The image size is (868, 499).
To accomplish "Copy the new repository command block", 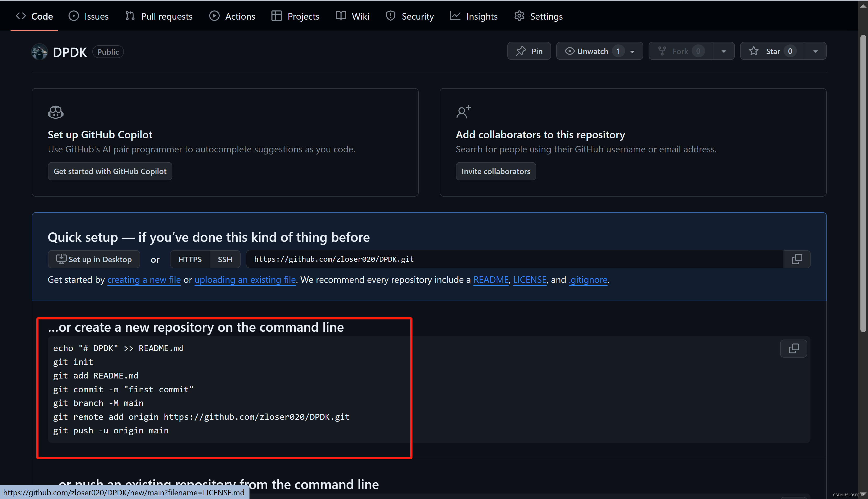I will click(794, 348).
